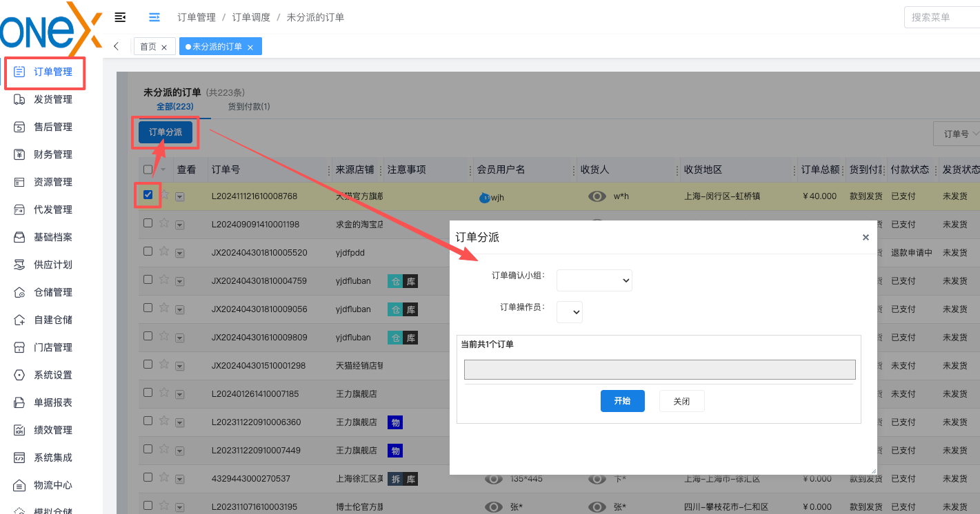
Task: Click 订单调度 in the breadcrumb
Action: click(251, 17)
